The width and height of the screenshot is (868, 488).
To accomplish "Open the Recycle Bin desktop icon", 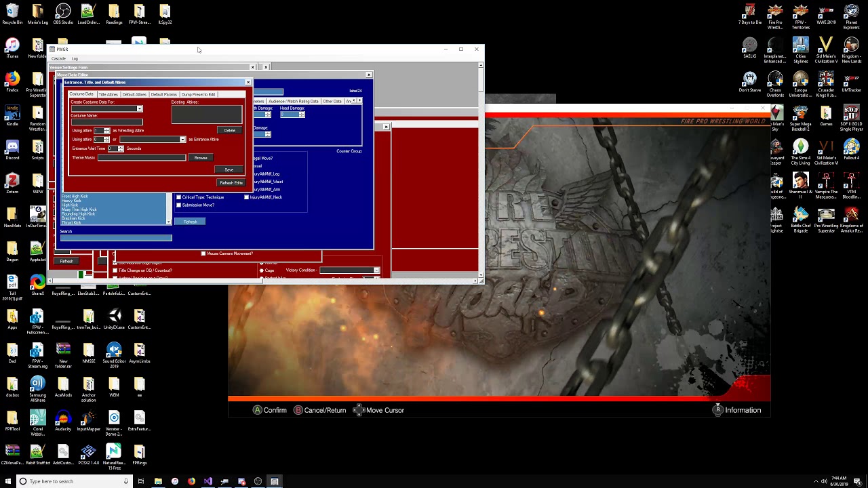I will [12, 14].
